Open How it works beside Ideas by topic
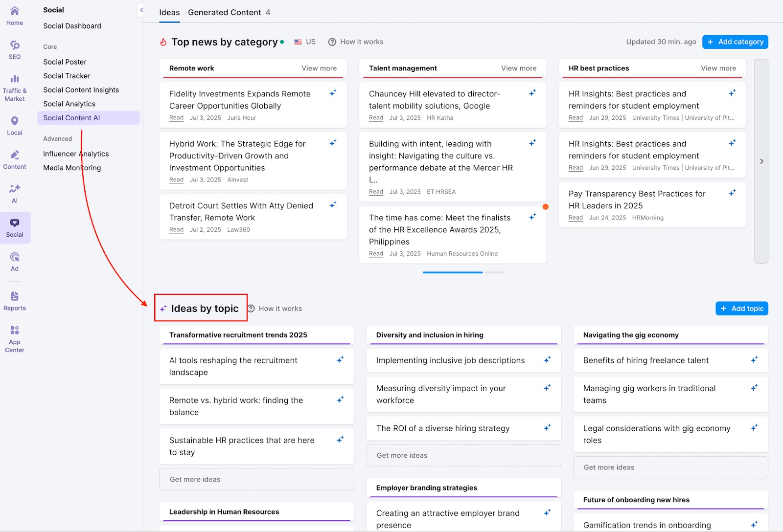 pos(275,309)
